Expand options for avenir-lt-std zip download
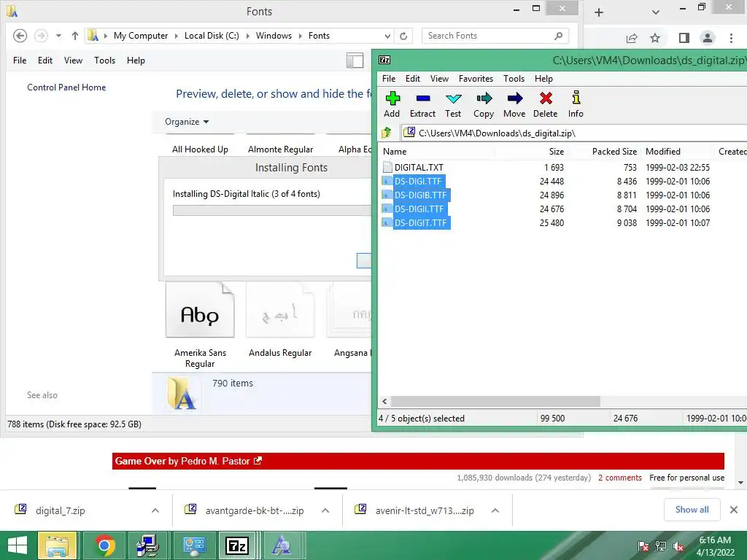Screen dimensions: 747x560 [x=495, y=510]
